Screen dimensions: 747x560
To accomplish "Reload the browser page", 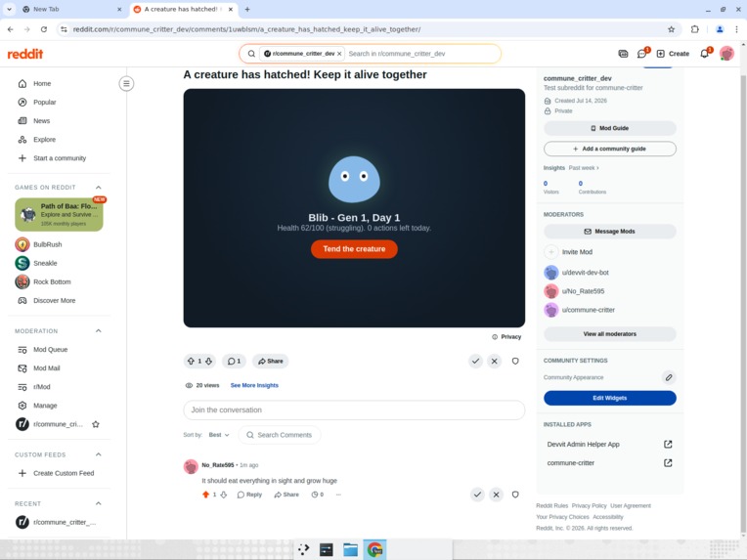I will (44, 29).
